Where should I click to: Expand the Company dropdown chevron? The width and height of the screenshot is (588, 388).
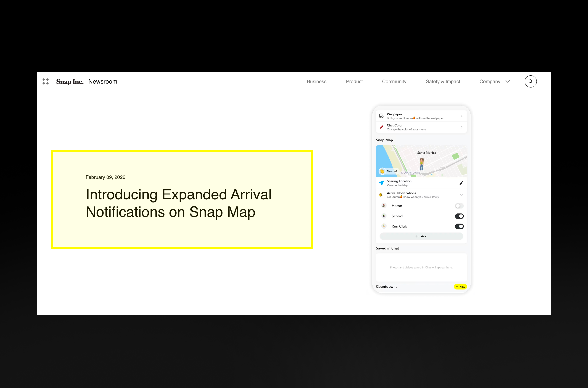coord(508,81)
